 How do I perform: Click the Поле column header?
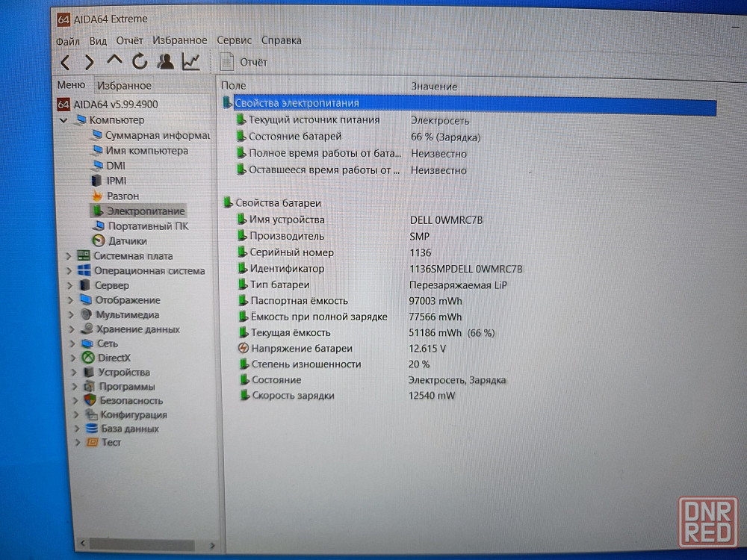[234, 86]
